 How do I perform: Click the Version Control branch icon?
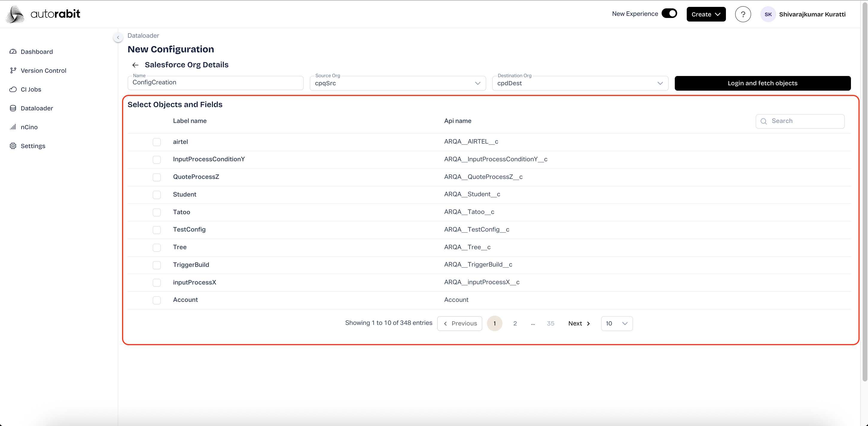(x=13, y=70)
